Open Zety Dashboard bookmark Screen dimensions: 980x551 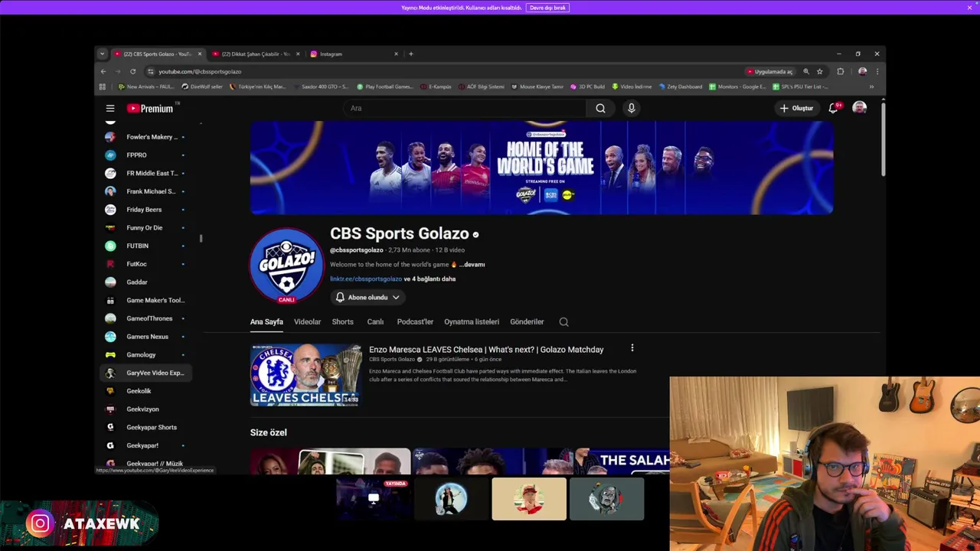680,86
